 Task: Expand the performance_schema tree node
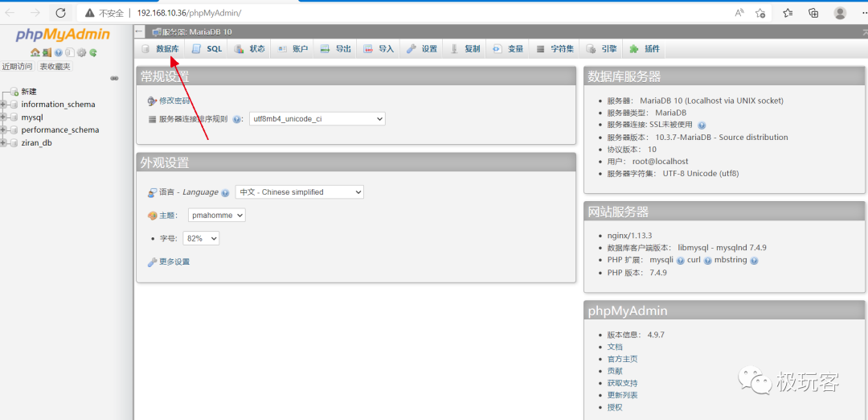click(x=2, y=130)
